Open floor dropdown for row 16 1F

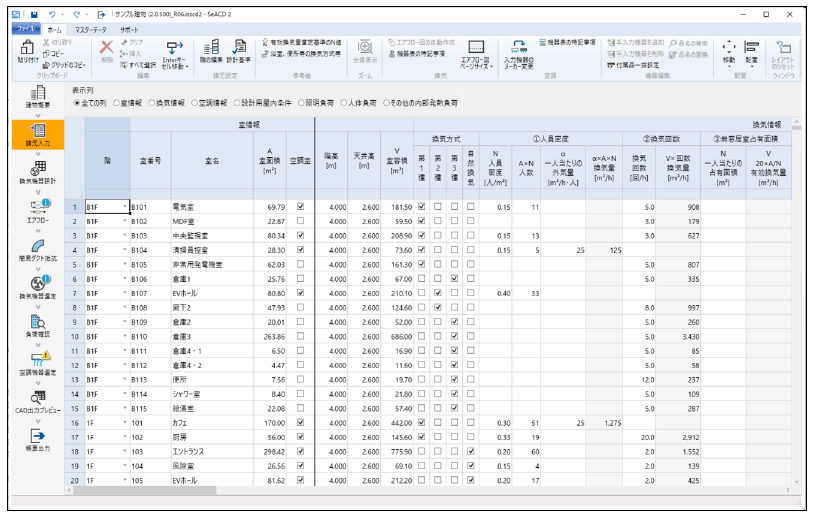125,423
